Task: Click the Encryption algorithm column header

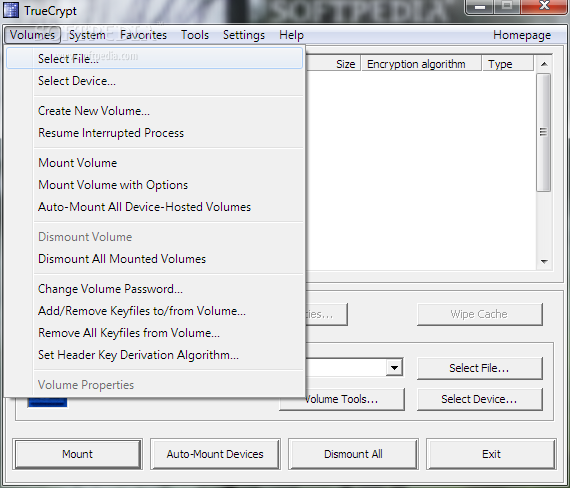Action: pyautogui.click(x=421, y=64)
